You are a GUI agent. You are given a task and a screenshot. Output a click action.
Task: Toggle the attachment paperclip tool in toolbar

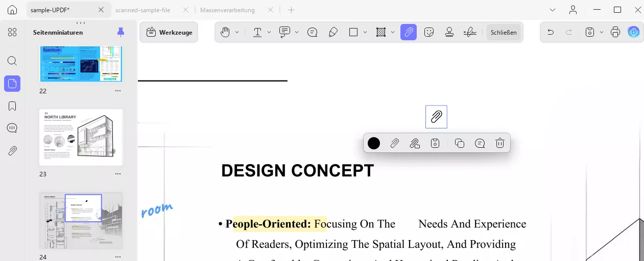coord(409,32)
